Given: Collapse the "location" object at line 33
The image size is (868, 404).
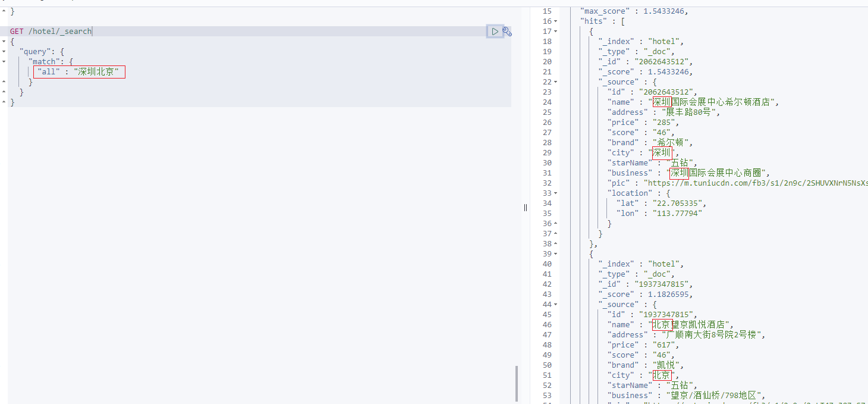Looking at the screenshot, I should (555, 193).
